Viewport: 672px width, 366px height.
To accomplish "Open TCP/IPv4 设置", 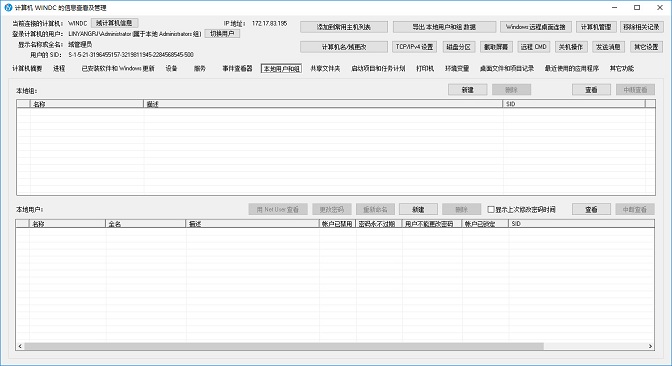I will pos(414,47).
